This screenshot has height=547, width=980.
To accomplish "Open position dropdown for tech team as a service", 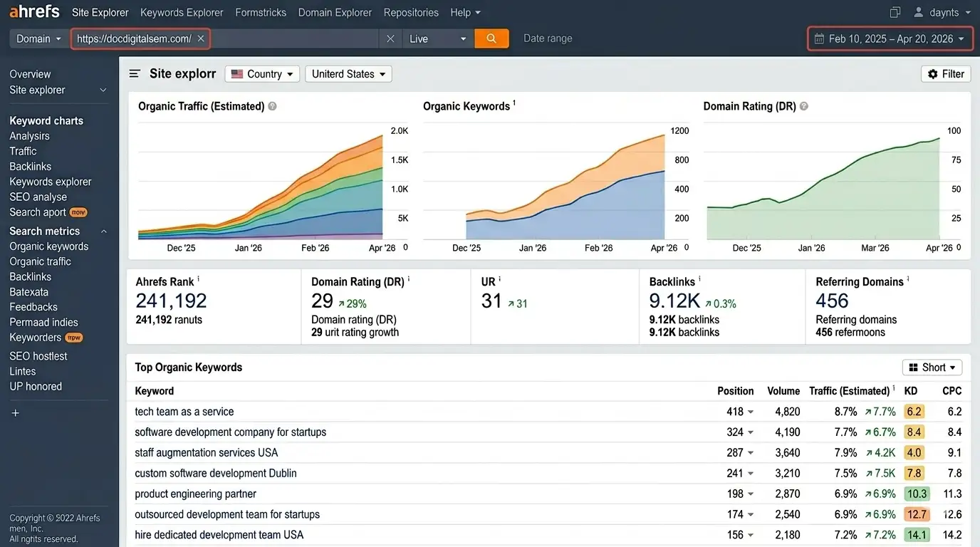I will coord(750,412).
